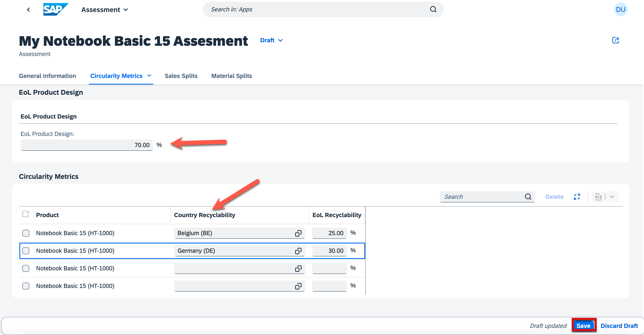Click the Belgium (BE) country input

tap(239, 233)
